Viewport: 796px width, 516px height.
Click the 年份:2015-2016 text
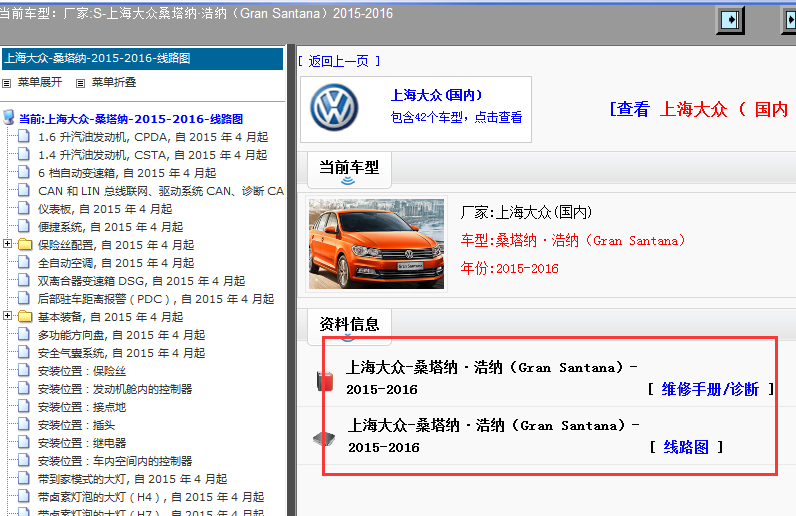pos(509,268)
